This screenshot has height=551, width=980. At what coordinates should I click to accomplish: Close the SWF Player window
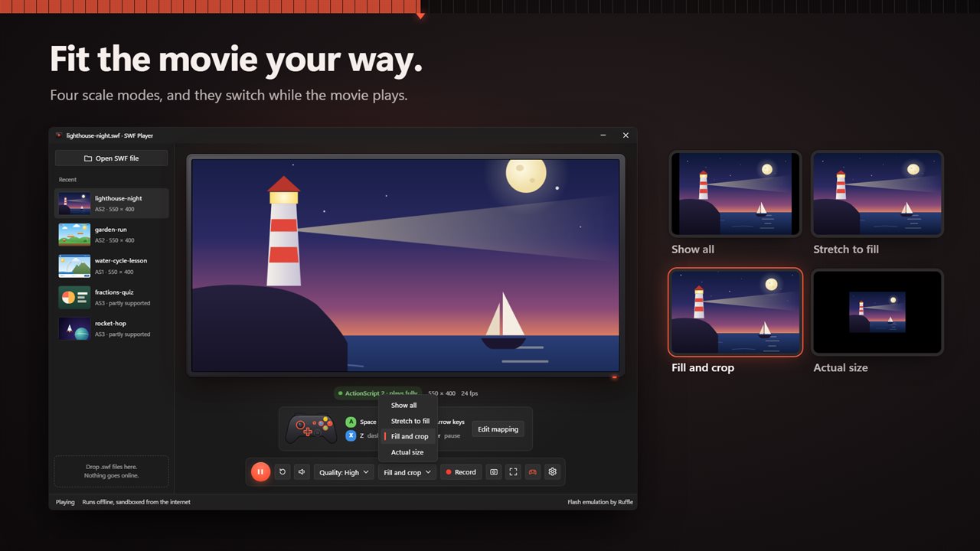pos(626,135)
